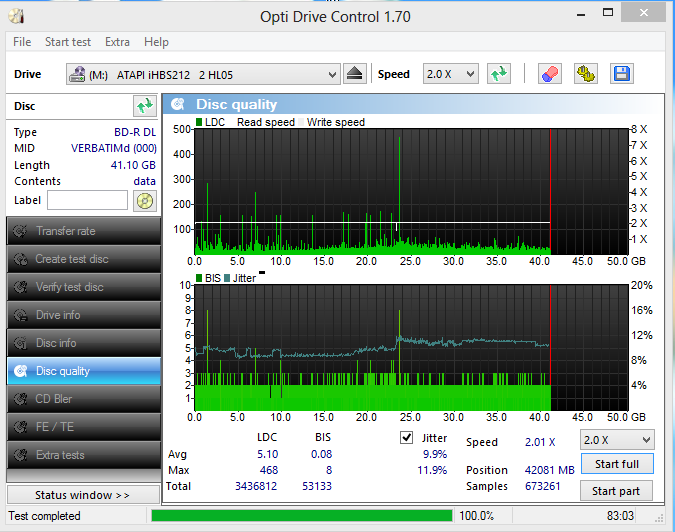The height and width of the screenshot is (532, 675).
Task: Click the Status window >> button
Action: click(x=82, y=495)
